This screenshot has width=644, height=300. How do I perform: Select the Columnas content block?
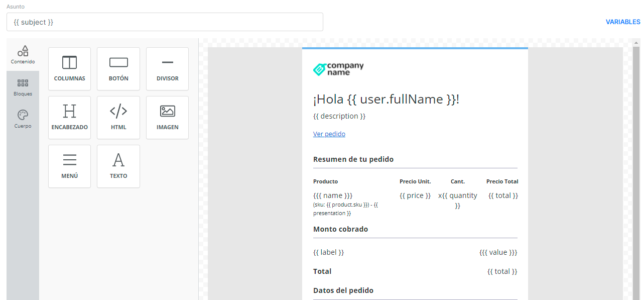(69, 69)
